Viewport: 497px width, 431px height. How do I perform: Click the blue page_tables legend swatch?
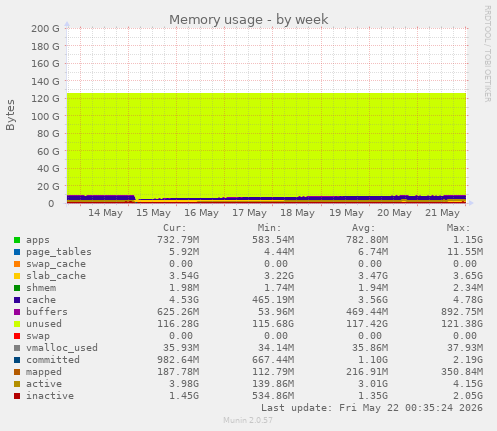[17, 252]
